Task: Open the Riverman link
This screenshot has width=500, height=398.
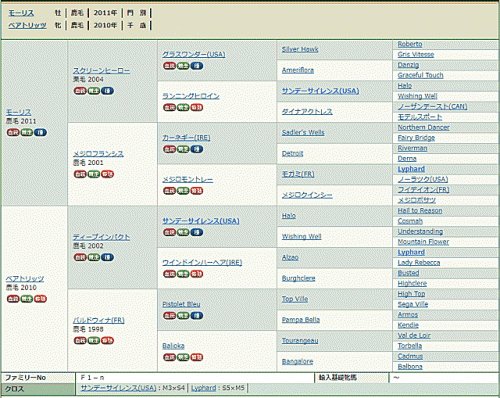Action: [412, 148]
